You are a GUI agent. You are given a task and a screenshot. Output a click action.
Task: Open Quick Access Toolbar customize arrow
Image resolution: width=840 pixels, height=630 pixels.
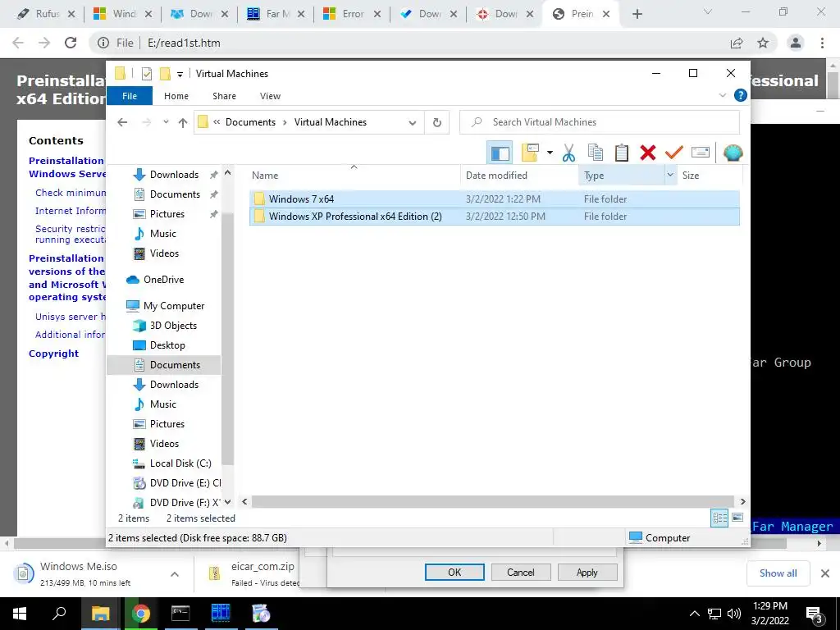click(x=180, y=75)
